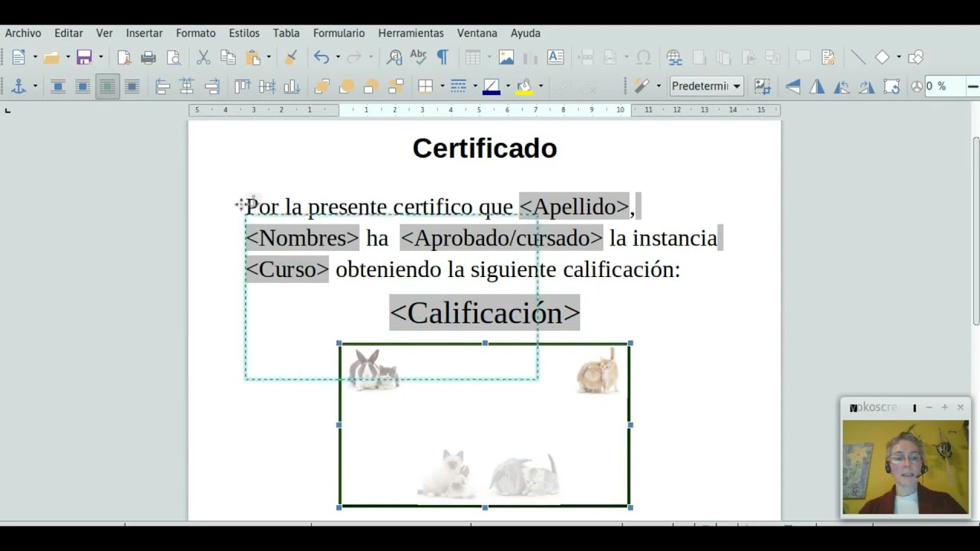Open the Insertar menu
This screenshot has width=980, height=551.
pos(144,33)
